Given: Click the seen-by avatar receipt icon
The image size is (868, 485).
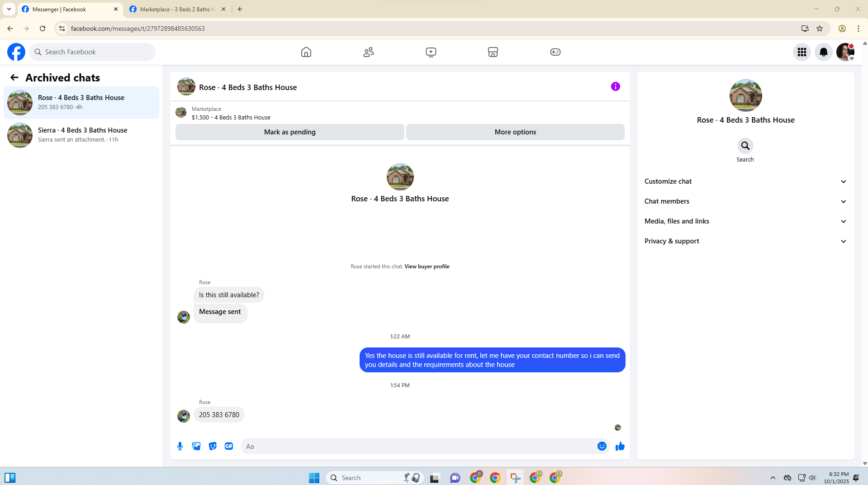Looking at the screenshot, I should 618,428.
